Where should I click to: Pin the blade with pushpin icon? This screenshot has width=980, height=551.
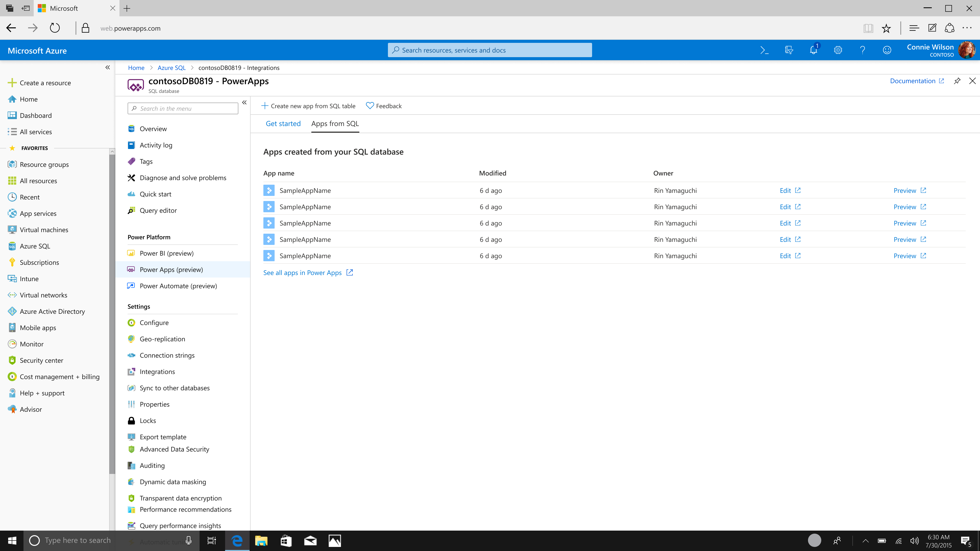957,81
